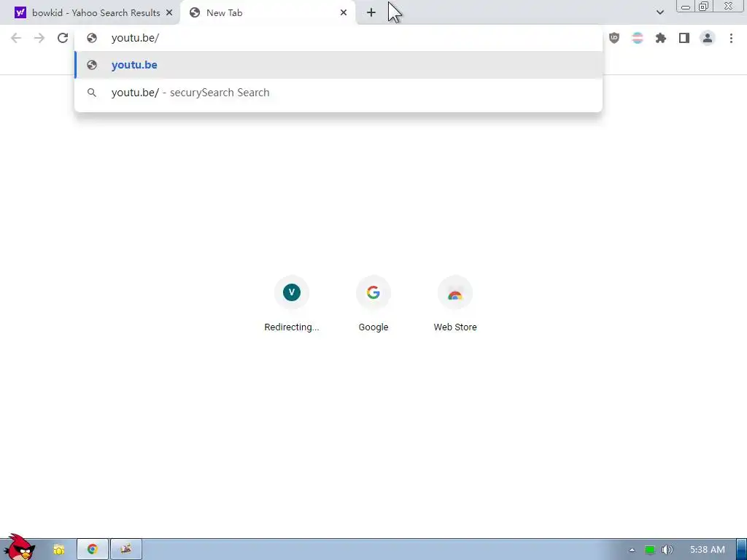The width and height of the screenshot is (747, 560).
Task: Click the Angry Bird start button
Action: point(19,548)
